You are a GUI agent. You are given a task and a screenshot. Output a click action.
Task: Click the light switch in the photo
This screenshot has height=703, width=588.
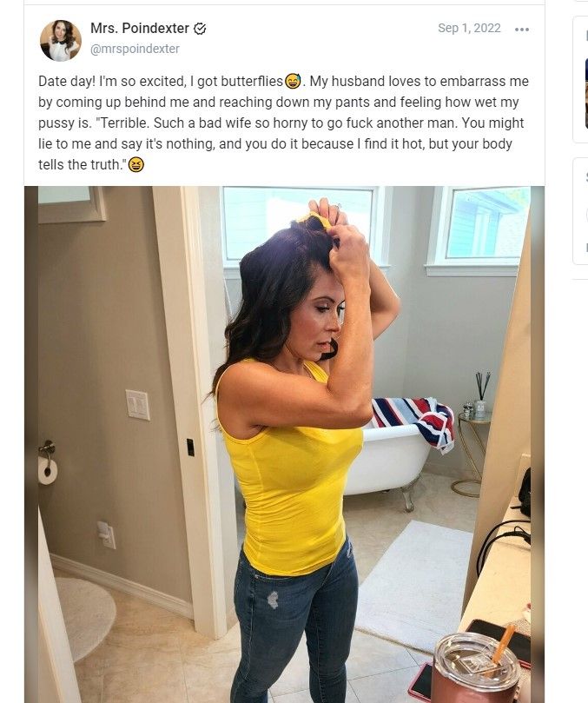point(138,405)
